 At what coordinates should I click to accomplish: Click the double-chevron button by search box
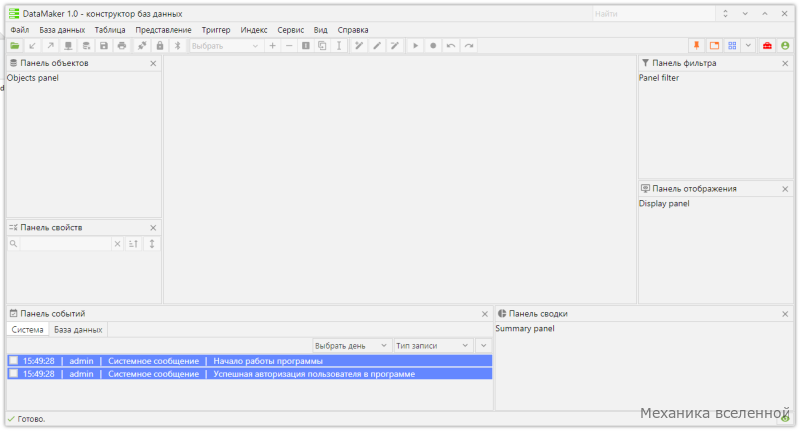pos(726,14)
